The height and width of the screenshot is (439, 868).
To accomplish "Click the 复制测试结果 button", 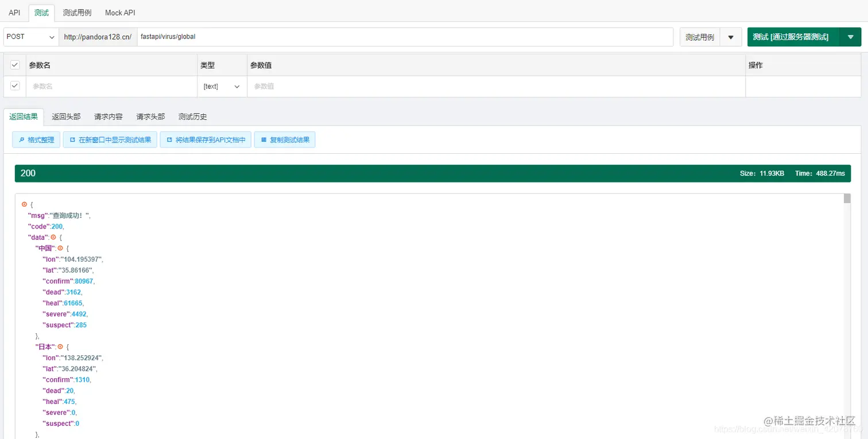I will [x=285, y=139].
